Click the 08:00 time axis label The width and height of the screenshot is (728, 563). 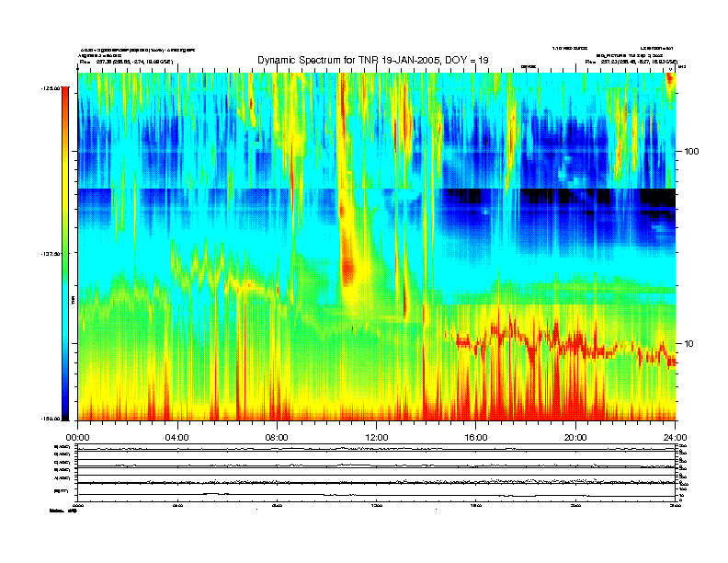[277, 438]
